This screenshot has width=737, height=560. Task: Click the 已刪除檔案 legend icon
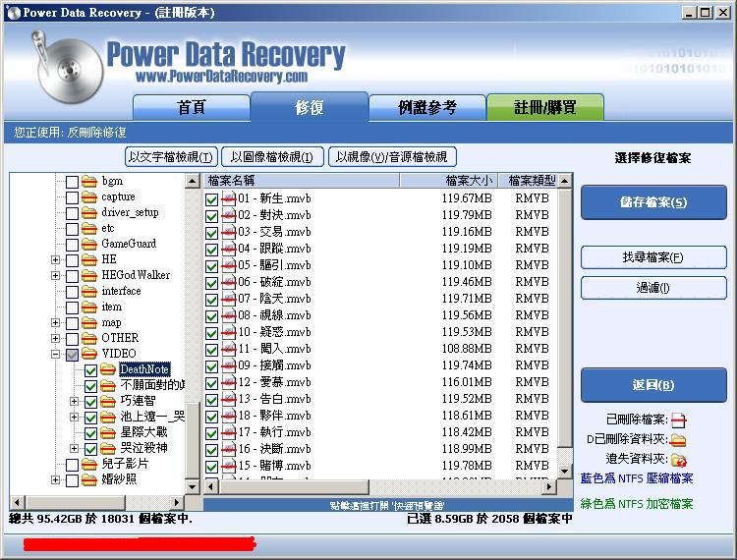(679, 420)
